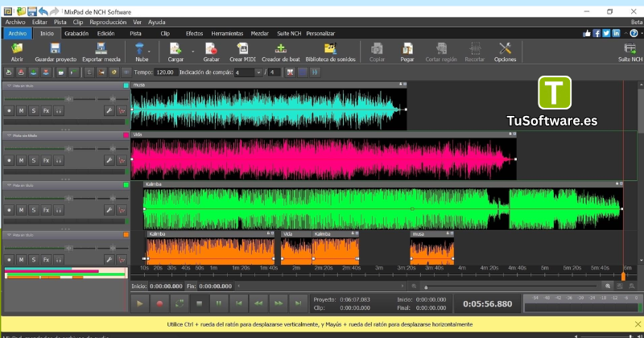The height and width of the screenshot is (338, 644).
Task: Click the stop transport button
Action: (199, 303)
